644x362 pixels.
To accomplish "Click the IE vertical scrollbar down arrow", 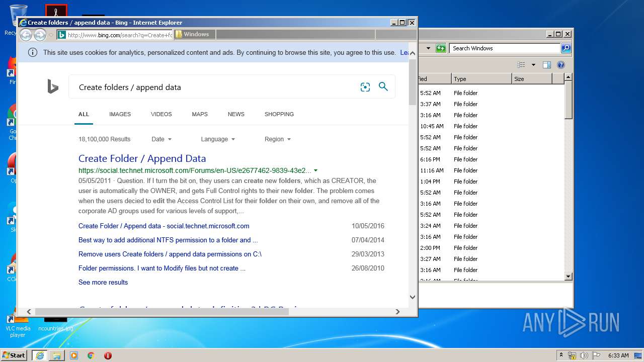I will click(413, 297).
